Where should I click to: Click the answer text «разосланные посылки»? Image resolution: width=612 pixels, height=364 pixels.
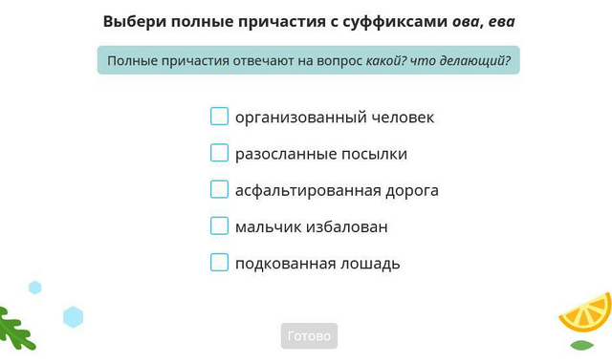[x=321, y=154]
